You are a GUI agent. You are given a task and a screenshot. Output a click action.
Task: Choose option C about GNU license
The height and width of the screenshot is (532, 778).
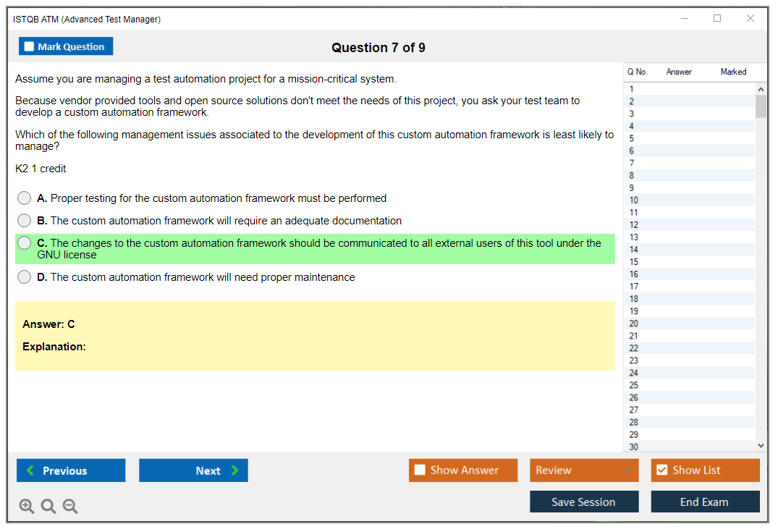[x=25, y=243]
